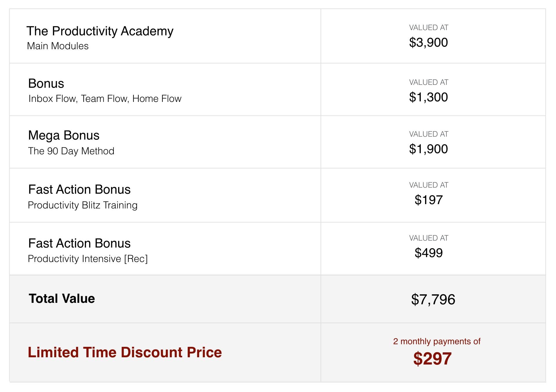The height and width of the screenshot is (392, 556).
Task: Click "2 monthly payments of" text
Action: (x=437, y=342)
